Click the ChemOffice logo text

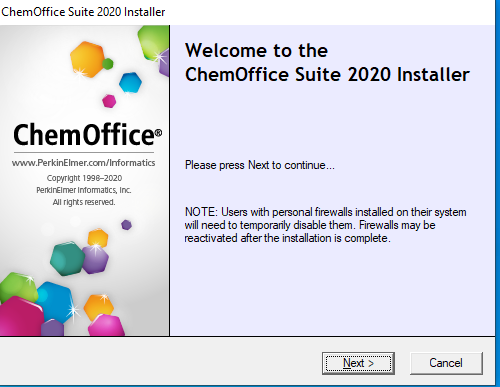[84, 135]
